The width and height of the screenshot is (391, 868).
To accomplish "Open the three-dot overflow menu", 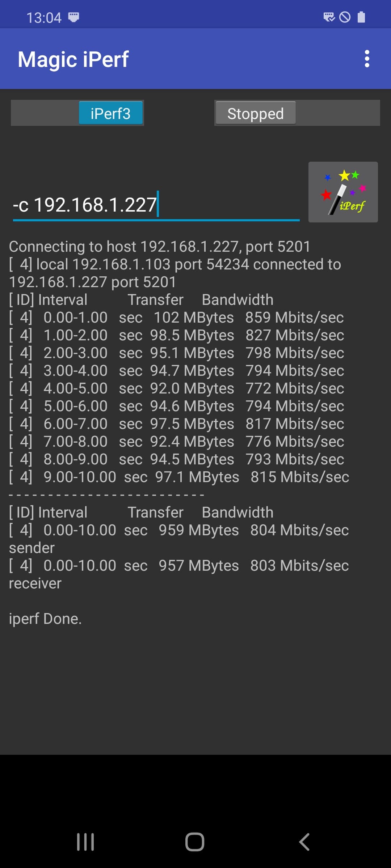I will (x=367, y=59).
